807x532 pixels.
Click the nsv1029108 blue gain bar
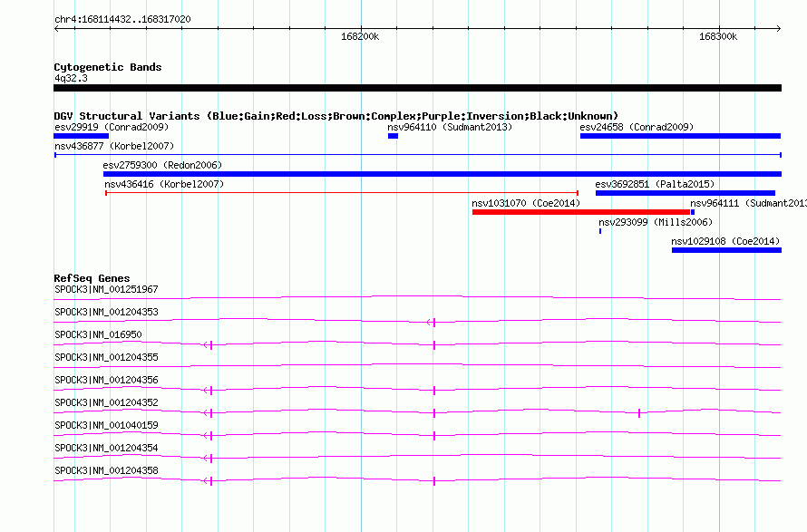[x=726, y=250]
